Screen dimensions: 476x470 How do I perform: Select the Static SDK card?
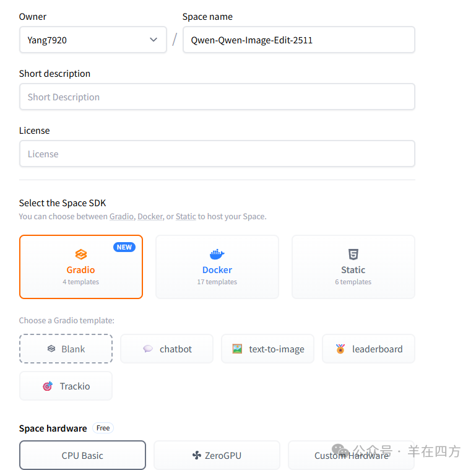[x=353, y=267]
